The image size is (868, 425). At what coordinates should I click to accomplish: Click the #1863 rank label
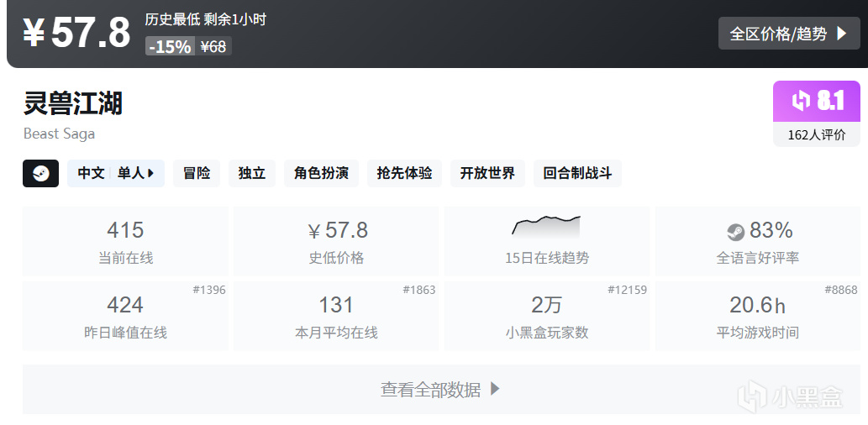click(x=419, y=290)
